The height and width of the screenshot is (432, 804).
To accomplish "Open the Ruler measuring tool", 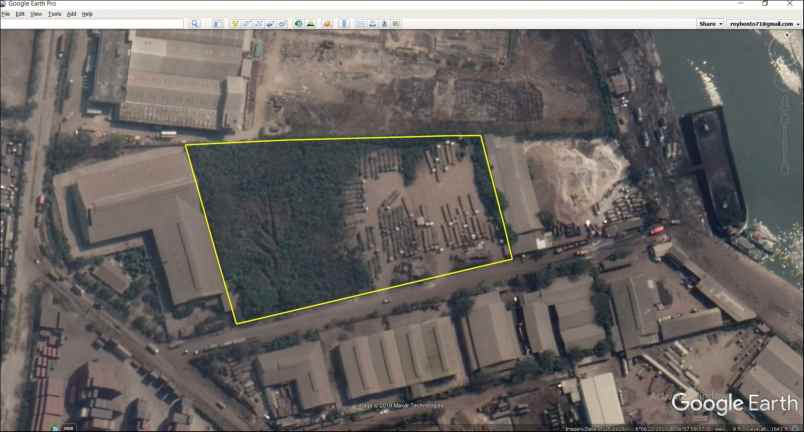I will (342, 23).
